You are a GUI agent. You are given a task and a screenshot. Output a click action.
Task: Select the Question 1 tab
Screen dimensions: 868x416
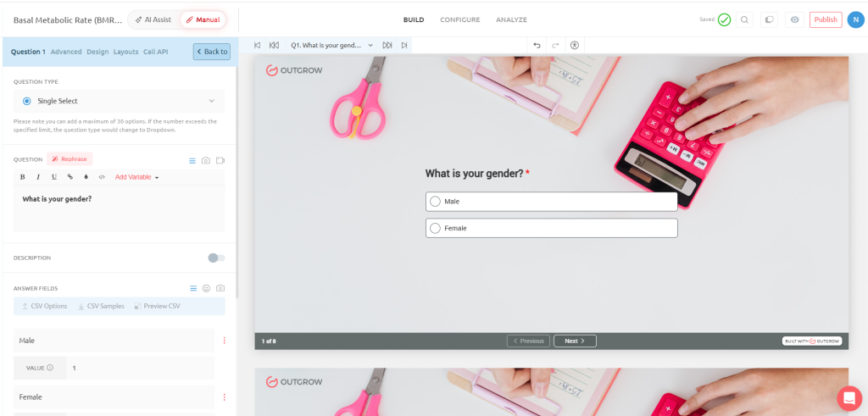28,52
